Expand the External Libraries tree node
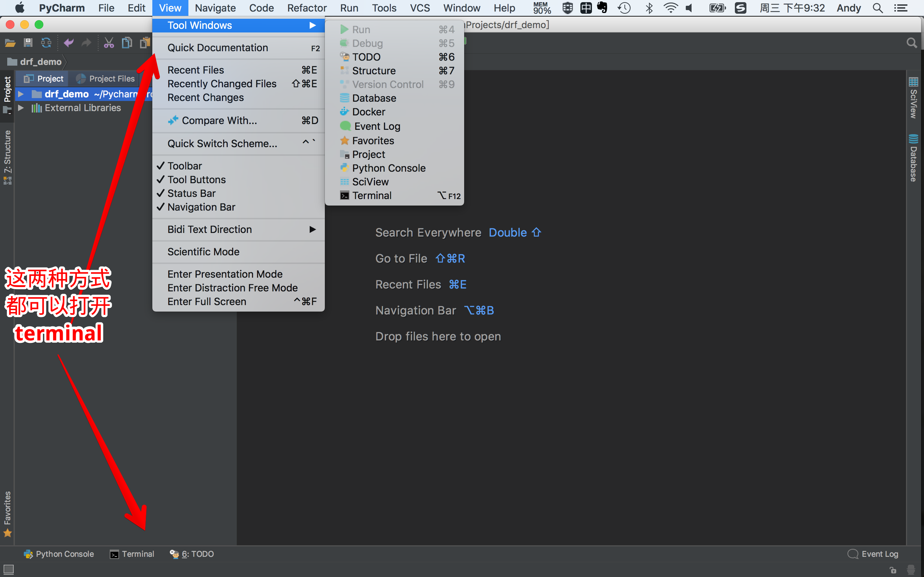This screenshot has width=924, height=577. pos(21,108)
